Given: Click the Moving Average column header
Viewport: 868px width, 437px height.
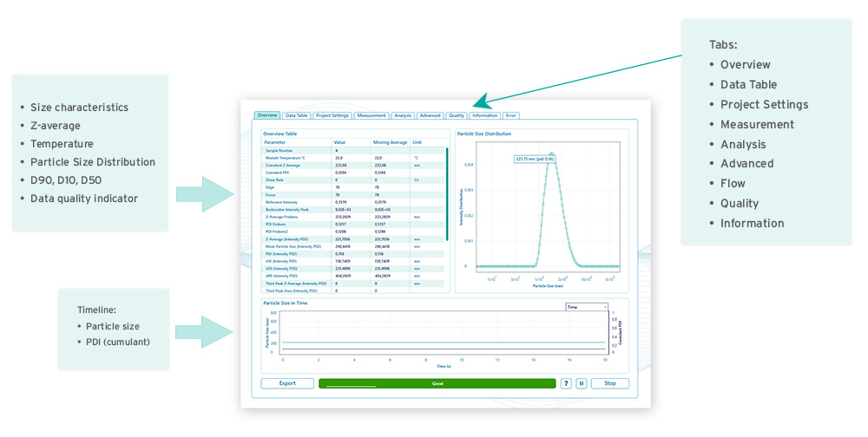Looking at the screenshot, I should click(388, 142).
